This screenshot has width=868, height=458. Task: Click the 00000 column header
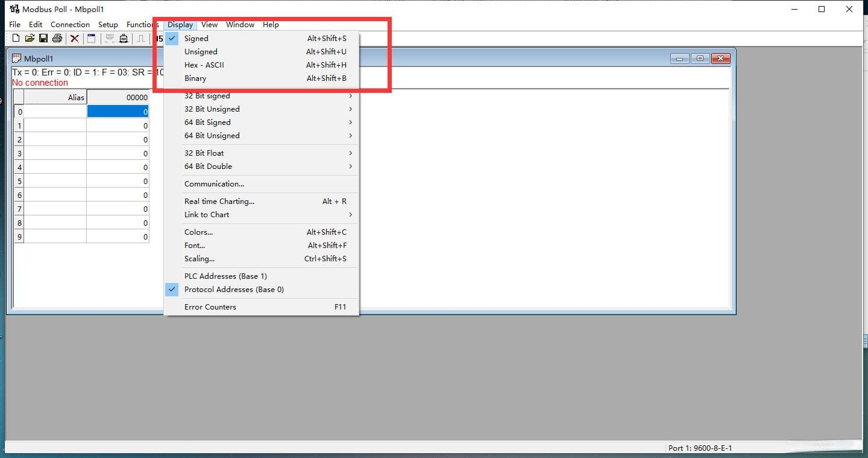click(x=118, y=97)
